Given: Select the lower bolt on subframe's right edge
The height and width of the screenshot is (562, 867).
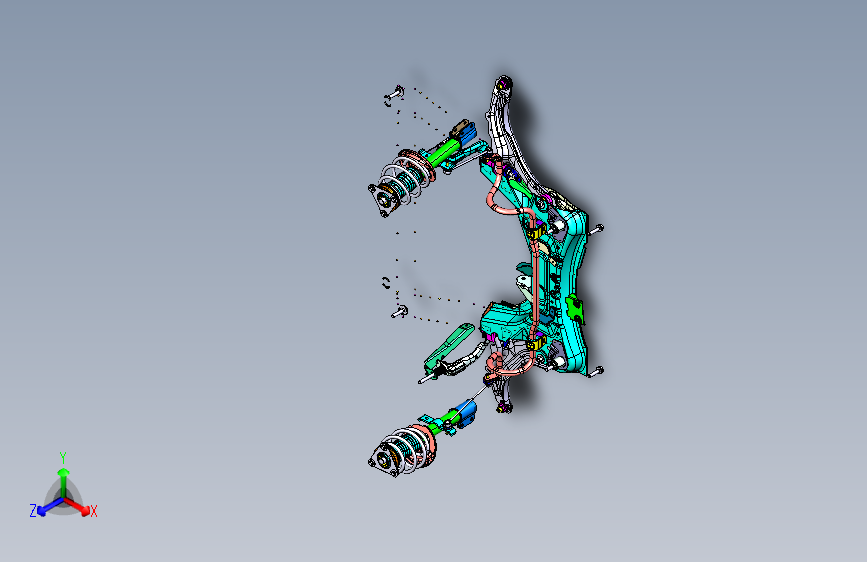Looking at the screenshot, I should pos(595,372).
